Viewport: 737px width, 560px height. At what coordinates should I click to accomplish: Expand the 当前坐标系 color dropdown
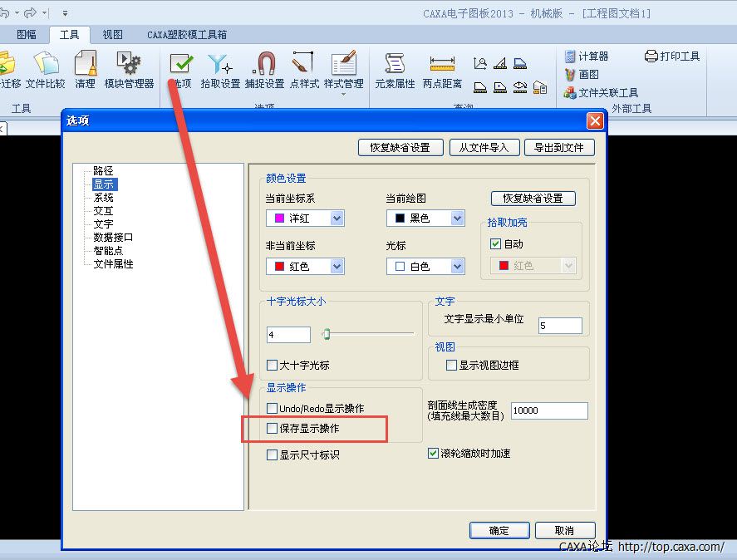point(337,219)
